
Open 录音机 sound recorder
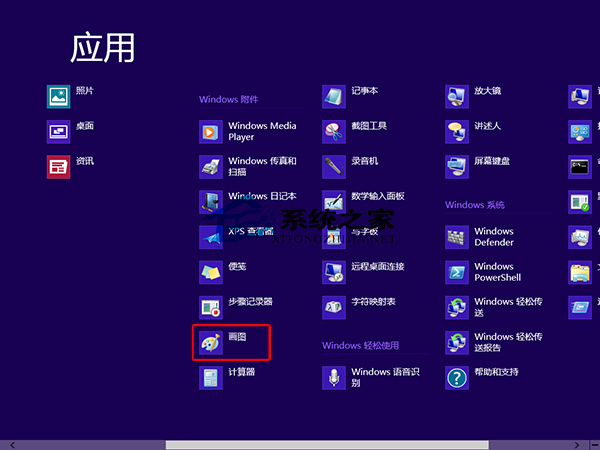coord(334,167)
